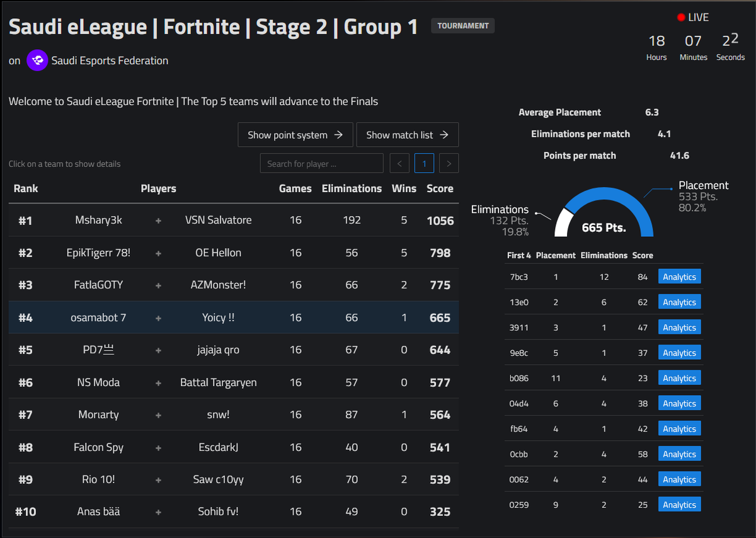The height and width of the screenshot is (538, 756).
Task: Click plus sign between Mshary3k and VSN Salvatore
Action: tap(159, 220)
